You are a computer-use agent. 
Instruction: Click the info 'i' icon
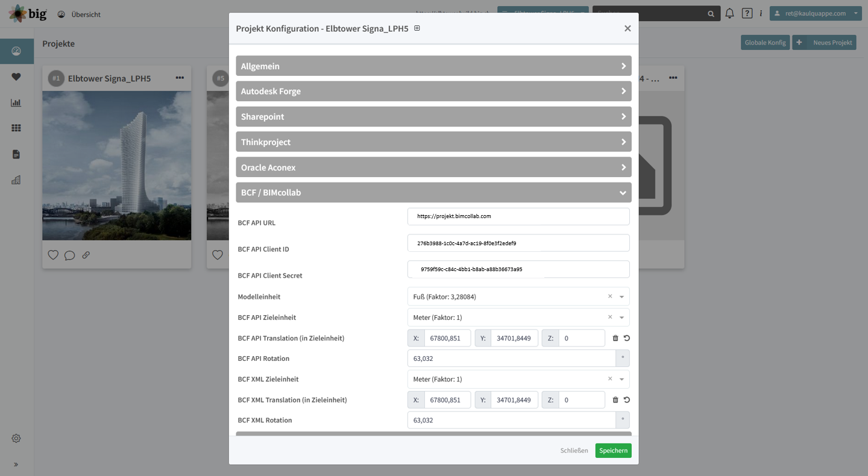pyautogui.click(x=761, y=13)
